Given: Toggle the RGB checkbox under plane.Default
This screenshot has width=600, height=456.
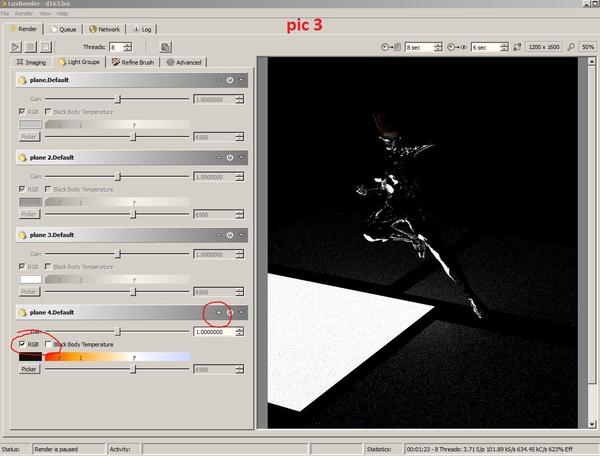Looking at the screenshot, I should (x=22, y=112).
